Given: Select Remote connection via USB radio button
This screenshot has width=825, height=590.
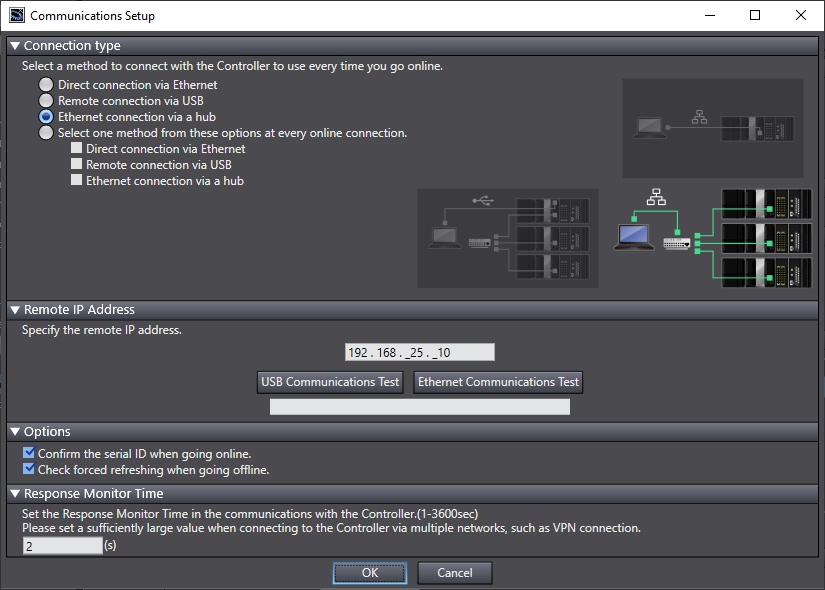Looking at the screenshot, I should tap(46, 101).
